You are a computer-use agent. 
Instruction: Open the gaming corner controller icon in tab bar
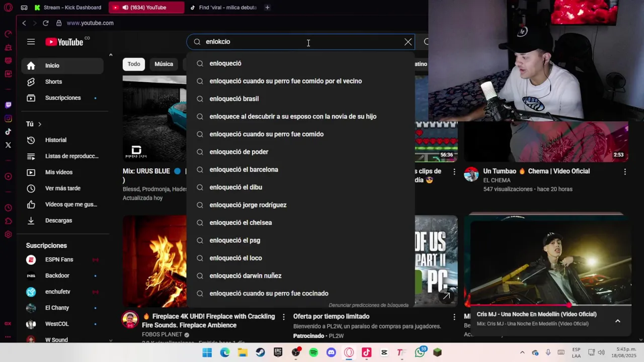pyautogui.click(x=24, y=8)
